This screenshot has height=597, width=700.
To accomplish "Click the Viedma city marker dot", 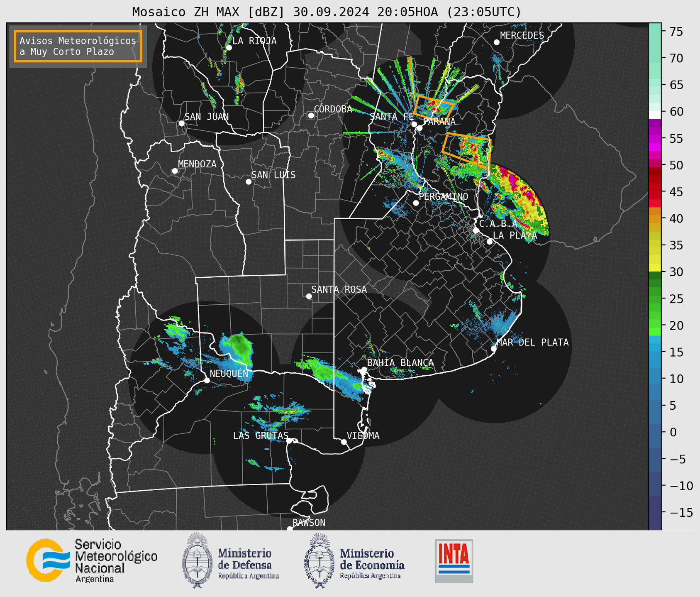I will tap(344, 442).
